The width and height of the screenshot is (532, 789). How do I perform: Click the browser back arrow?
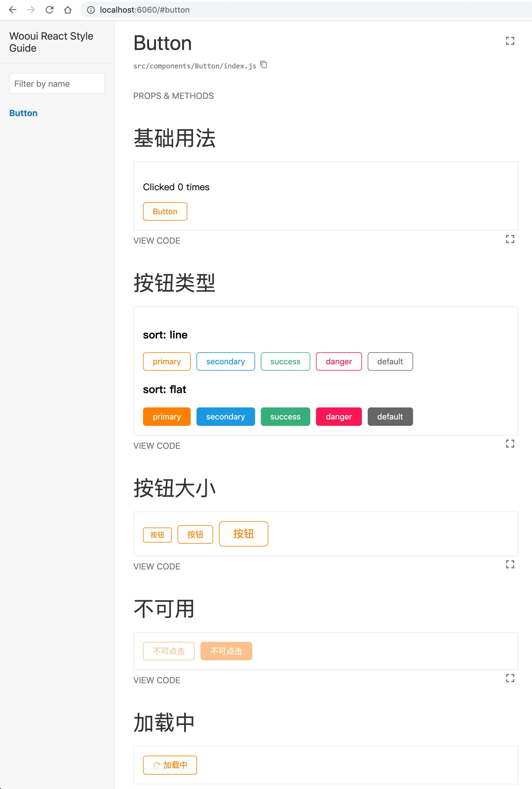click(13, 10)
